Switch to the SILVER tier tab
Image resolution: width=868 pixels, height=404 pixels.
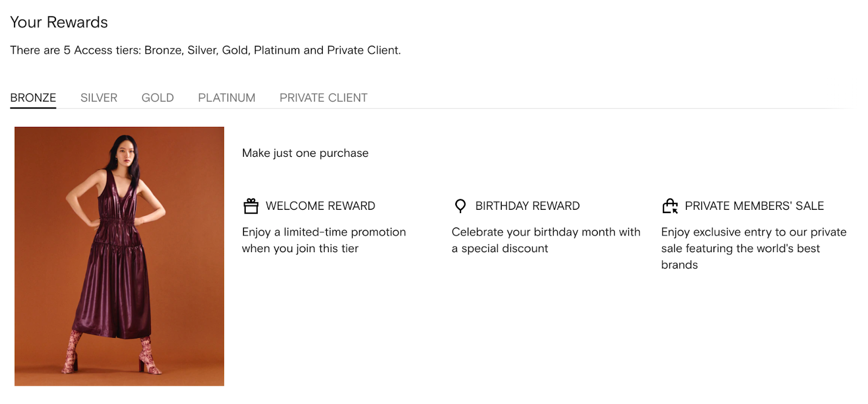pos(98,98)
